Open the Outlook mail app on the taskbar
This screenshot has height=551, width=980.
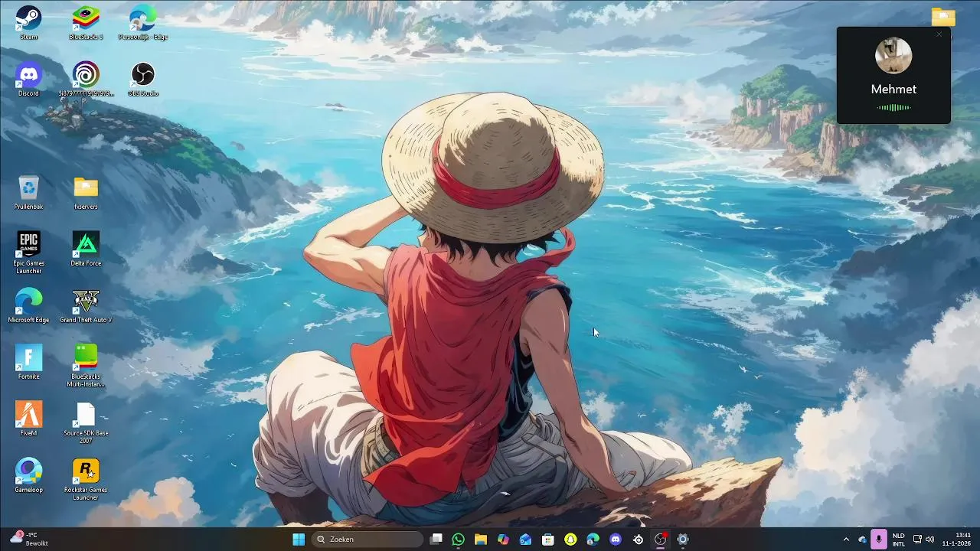(525, 540)
